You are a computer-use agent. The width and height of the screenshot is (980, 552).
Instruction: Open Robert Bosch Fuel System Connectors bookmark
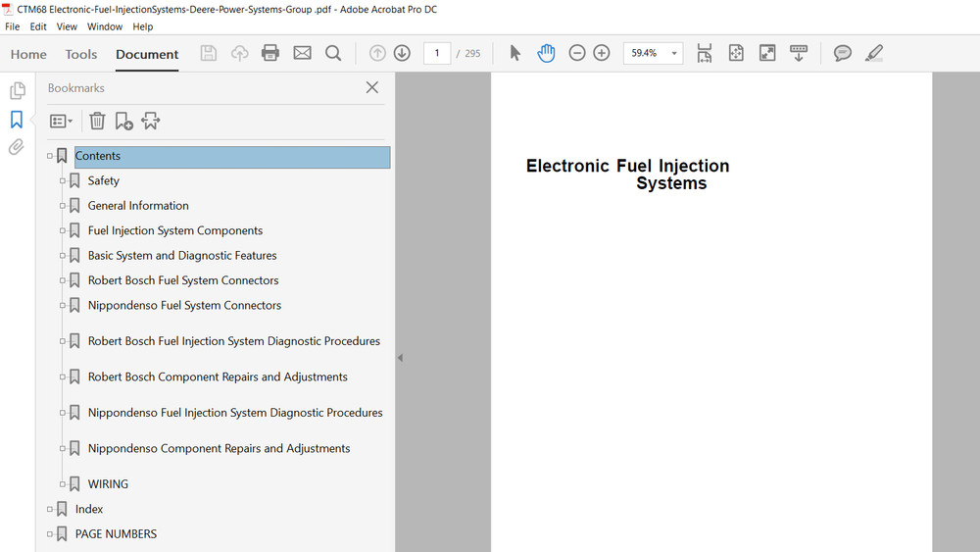183,280
